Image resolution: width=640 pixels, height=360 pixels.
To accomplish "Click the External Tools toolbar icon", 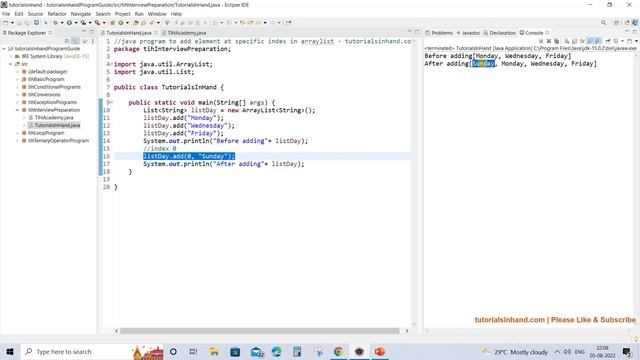I will [x=97, y=23].
